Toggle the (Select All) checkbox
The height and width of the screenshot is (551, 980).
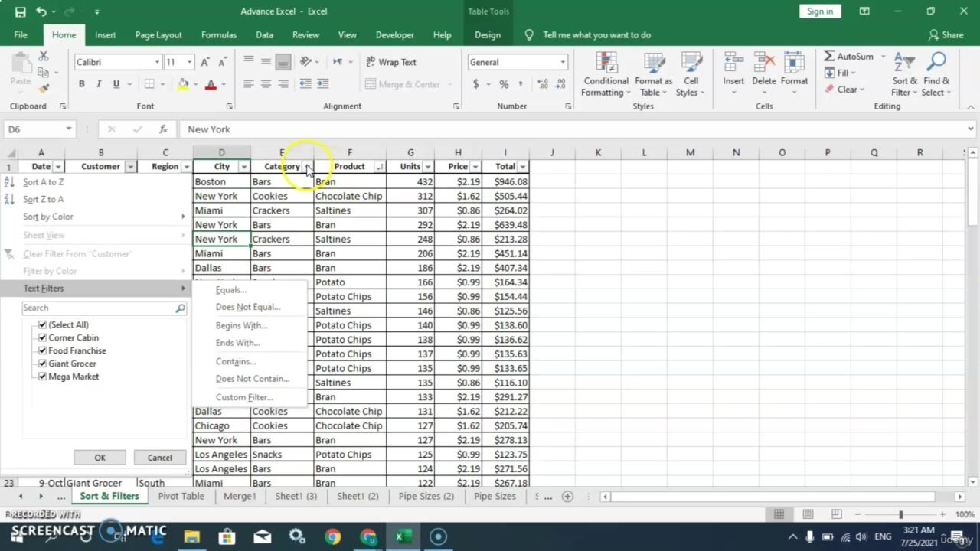pyautogui.click(x=43, y=324)
